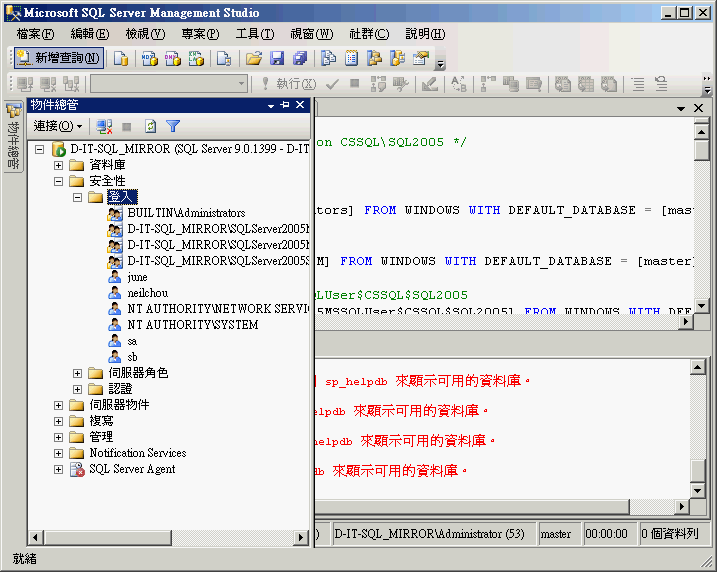Select the BUILTIN\Administrators login
The width and height of the screenshot is (717, 572).
click(186, 213)
